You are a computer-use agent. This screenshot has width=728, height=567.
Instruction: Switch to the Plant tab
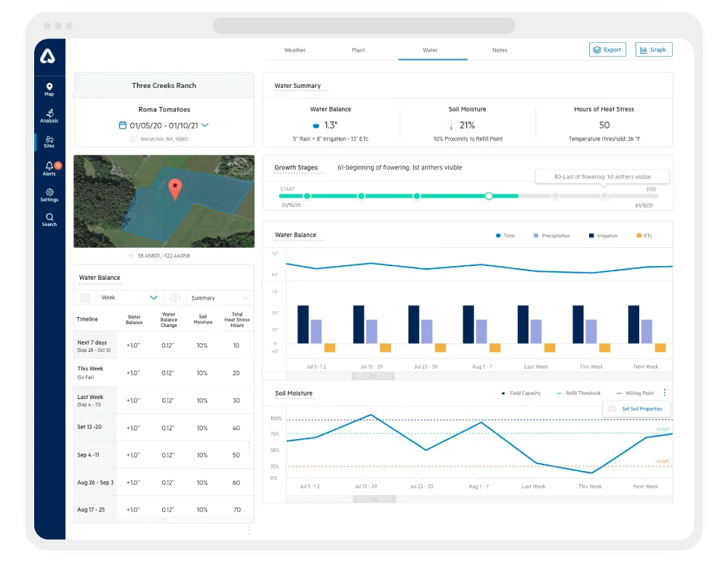pos(358,50)
